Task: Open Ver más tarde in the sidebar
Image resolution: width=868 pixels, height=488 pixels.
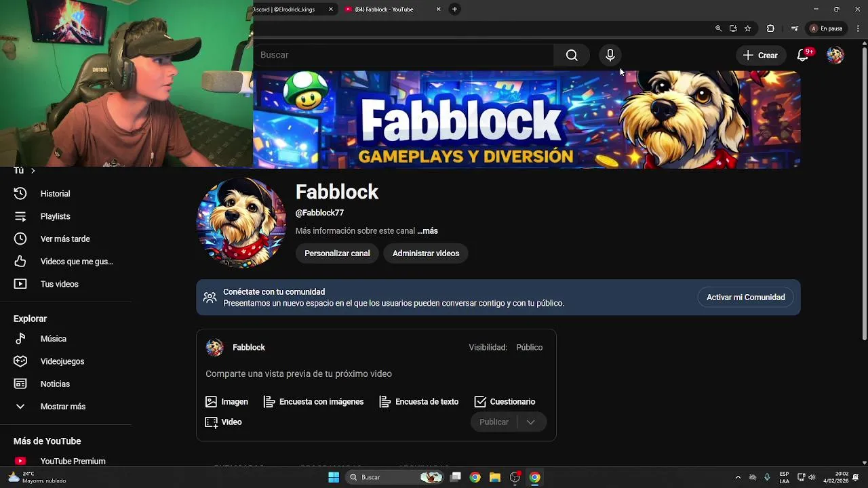Action: [x=66, y=239]
